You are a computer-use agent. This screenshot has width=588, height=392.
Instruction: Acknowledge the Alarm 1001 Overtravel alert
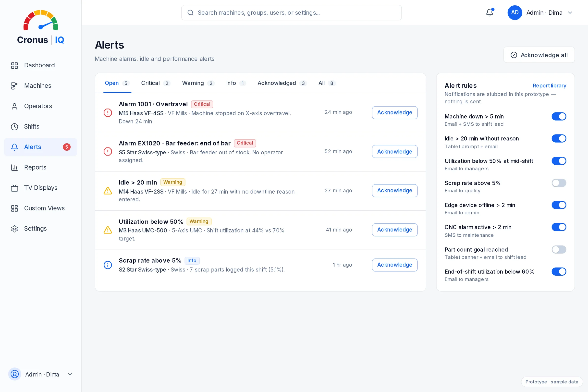click(394, 113)
